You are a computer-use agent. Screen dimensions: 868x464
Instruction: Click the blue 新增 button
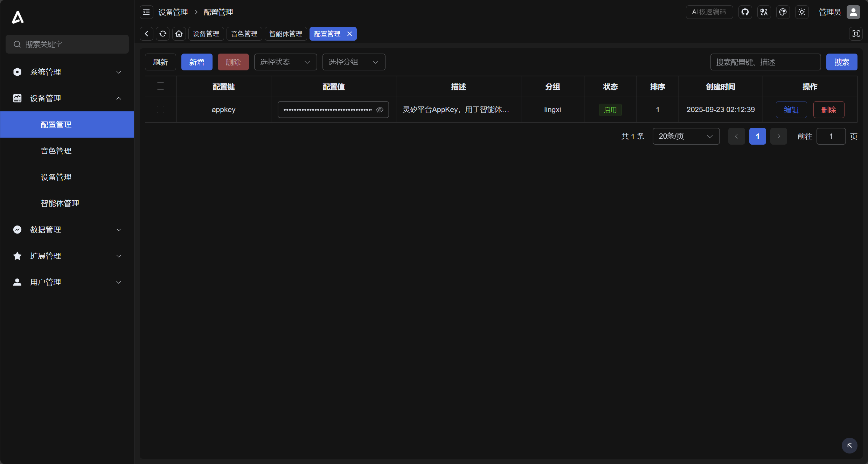coord(196,62)
